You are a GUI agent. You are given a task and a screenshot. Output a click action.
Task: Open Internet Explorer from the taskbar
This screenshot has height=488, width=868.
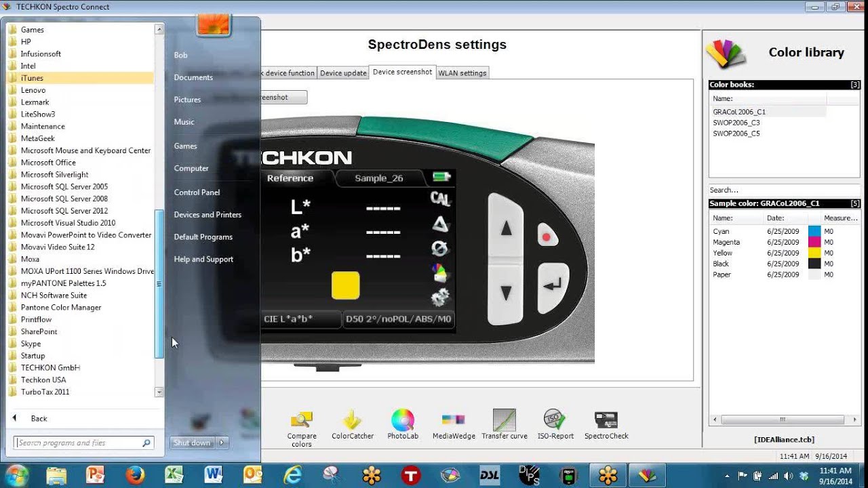pyautogui.click(x=292, y=475)
